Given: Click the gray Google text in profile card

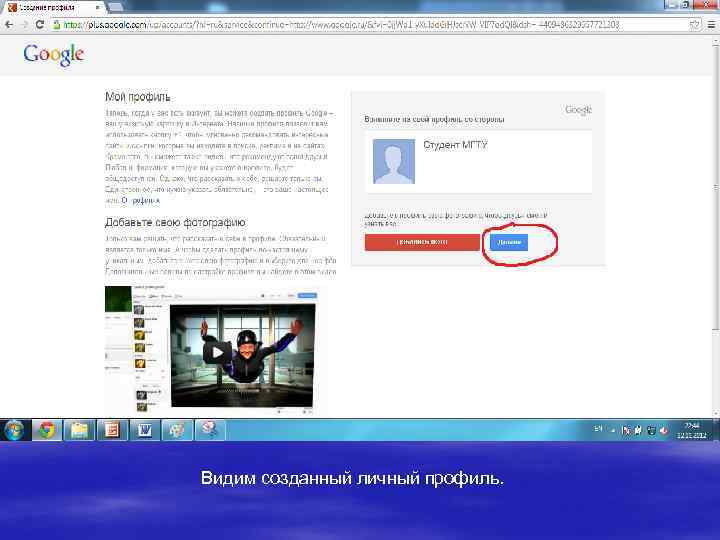Looking at the screenshot, I should (x=578, y=110).
